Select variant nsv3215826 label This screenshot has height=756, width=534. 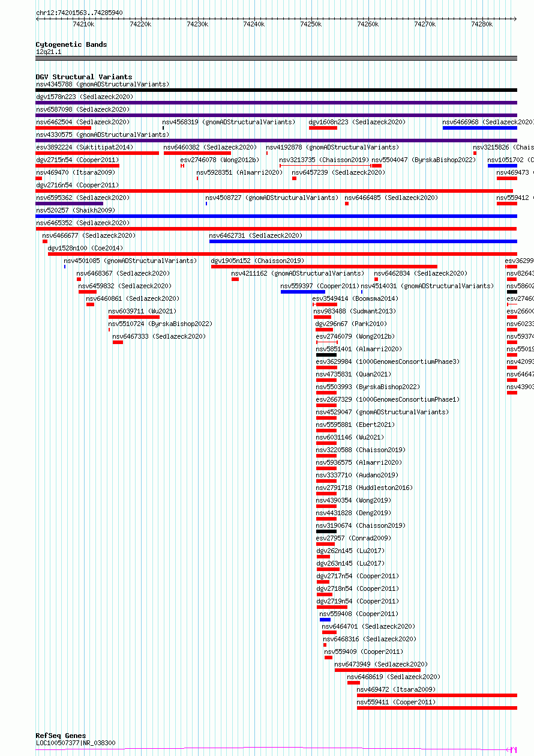click(503, 147)
